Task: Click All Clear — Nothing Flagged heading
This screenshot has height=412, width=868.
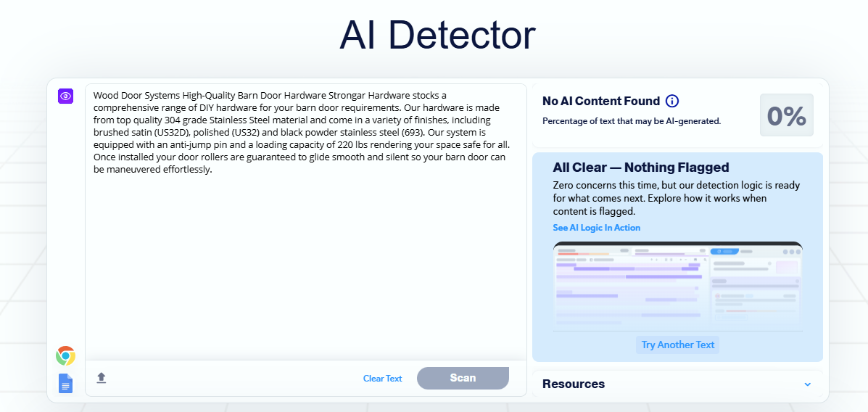Action: point(641,168)
